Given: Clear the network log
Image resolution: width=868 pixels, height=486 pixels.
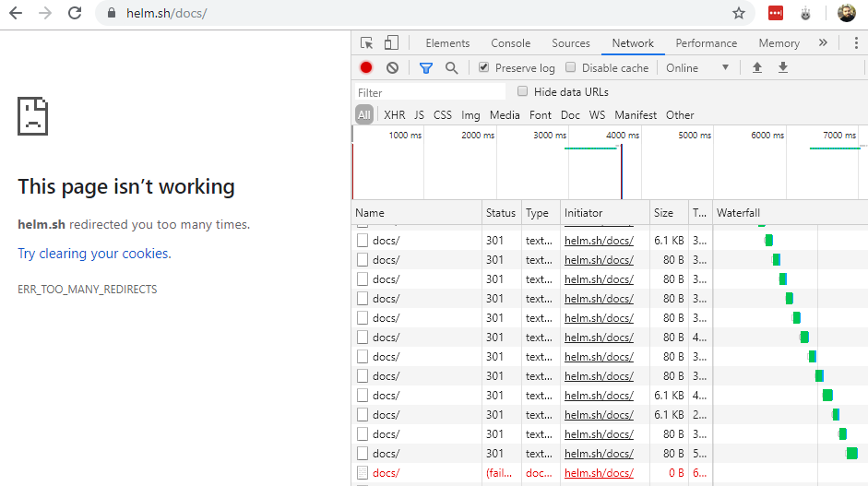Looking at the screenshot, I should (392, 67).
